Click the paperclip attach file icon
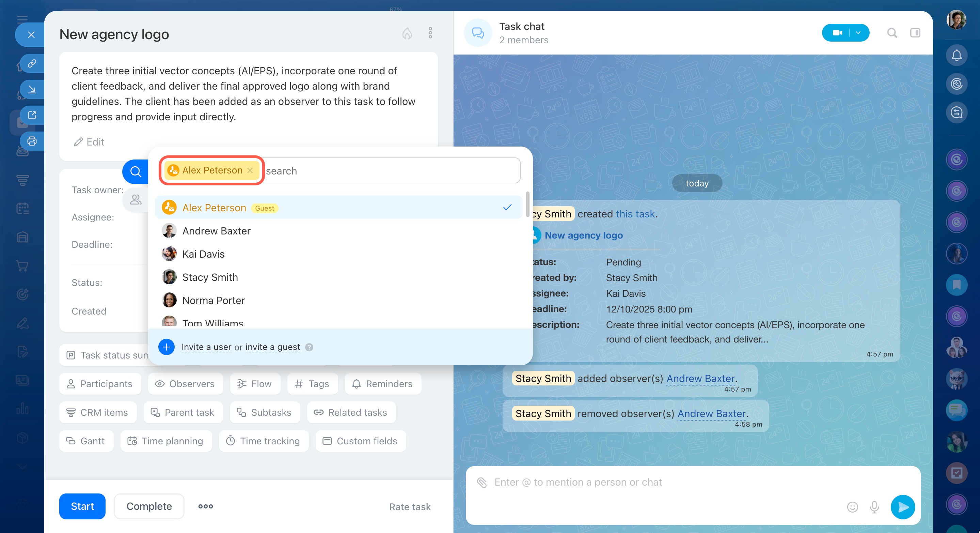 (x=482, y=482)
